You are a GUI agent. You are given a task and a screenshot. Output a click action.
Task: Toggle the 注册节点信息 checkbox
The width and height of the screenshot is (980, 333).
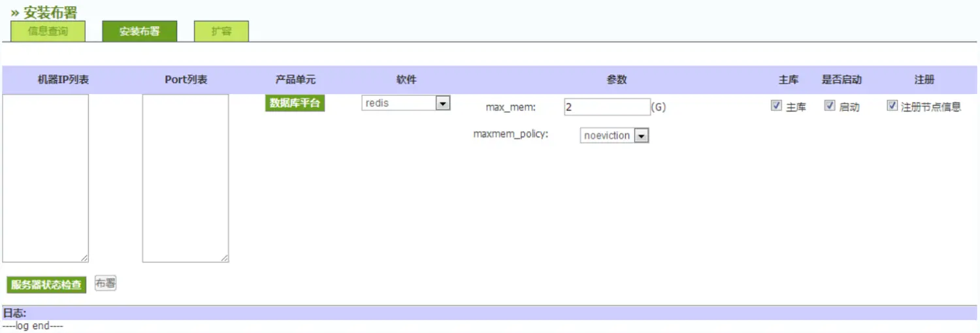[892, 106]
